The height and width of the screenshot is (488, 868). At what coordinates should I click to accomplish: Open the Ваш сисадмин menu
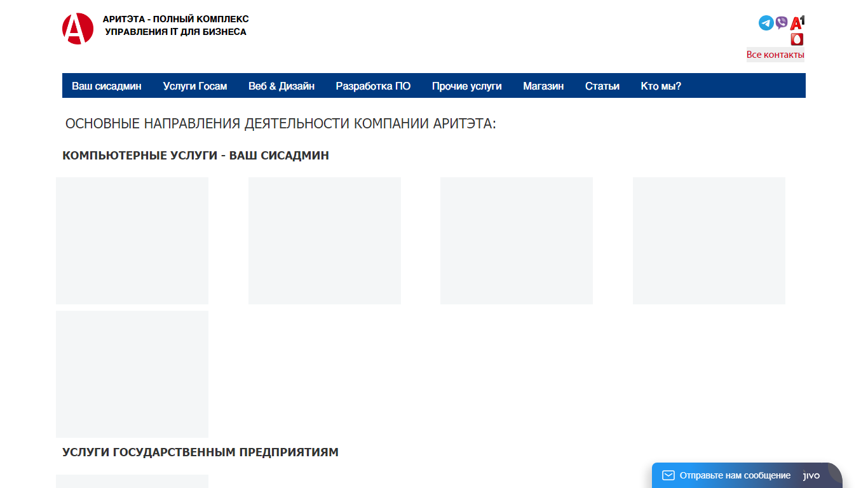click(107, 86)
